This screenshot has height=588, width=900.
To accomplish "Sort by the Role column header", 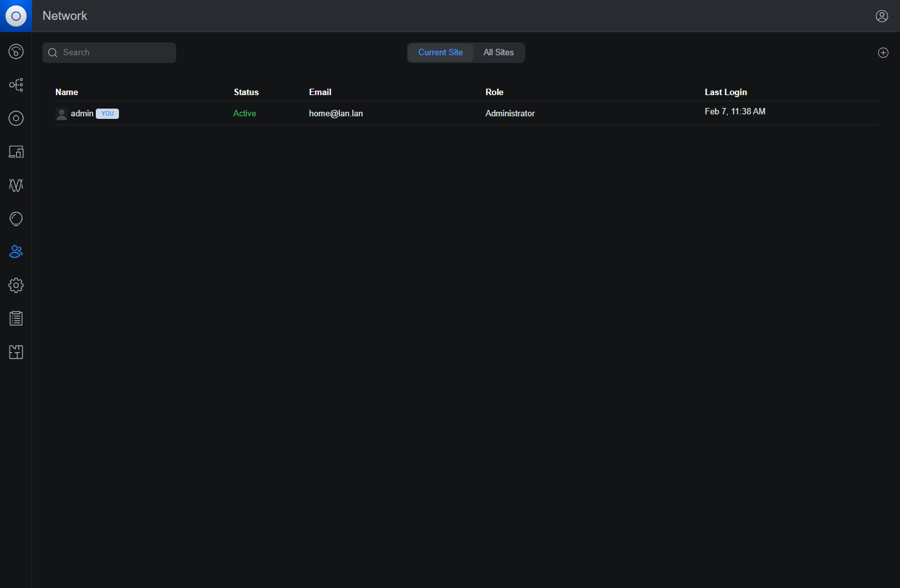I will click(494, 92).
